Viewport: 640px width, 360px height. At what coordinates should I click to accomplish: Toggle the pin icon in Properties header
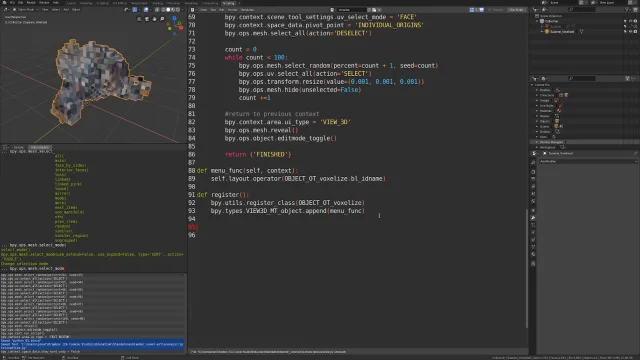tap(636, 153)
